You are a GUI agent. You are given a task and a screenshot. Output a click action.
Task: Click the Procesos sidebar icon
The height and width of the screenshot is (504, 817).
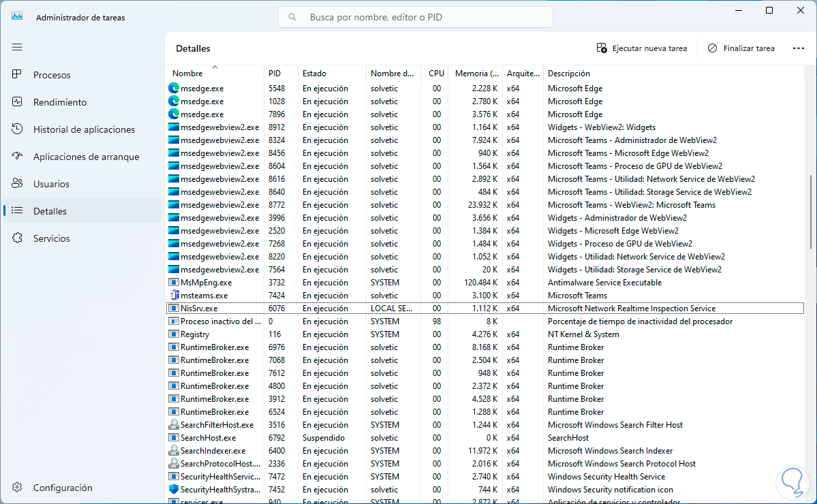18,75
